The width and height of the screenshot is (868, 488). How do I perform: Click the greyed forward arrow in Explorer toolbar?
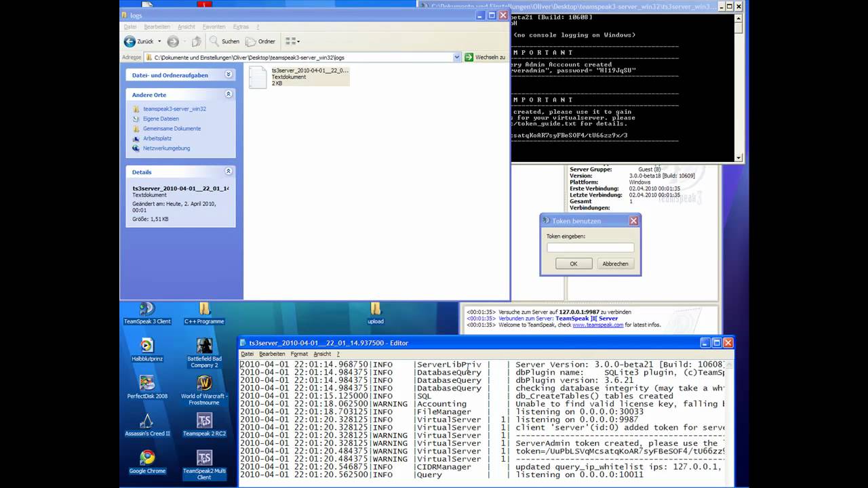pyautogui.click(x=173, y=41)
